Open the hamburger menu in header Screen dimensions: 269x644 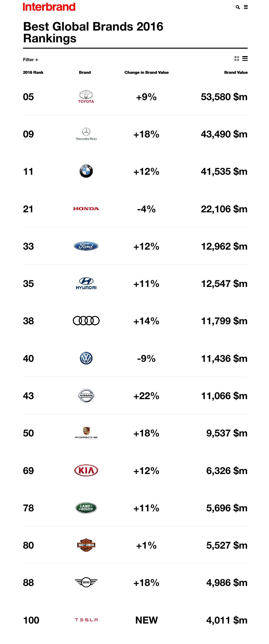[246, 7]
